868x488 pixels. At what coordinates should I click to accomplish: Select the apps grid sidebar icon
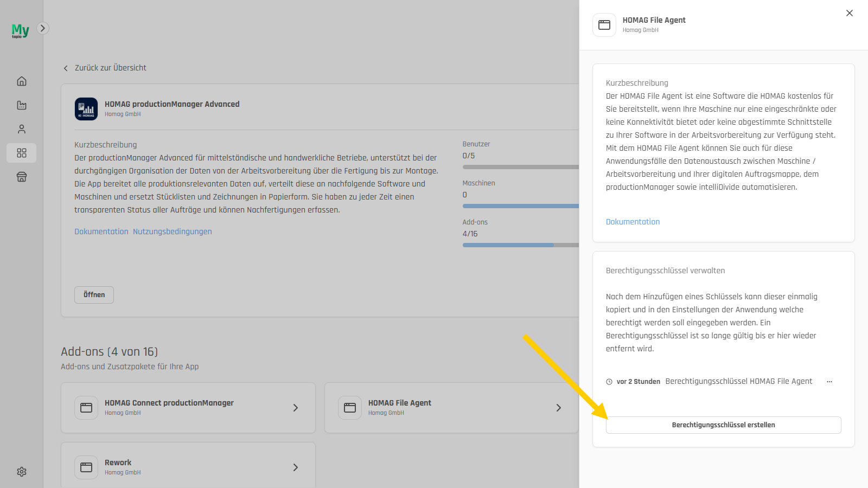pos(22,153)
